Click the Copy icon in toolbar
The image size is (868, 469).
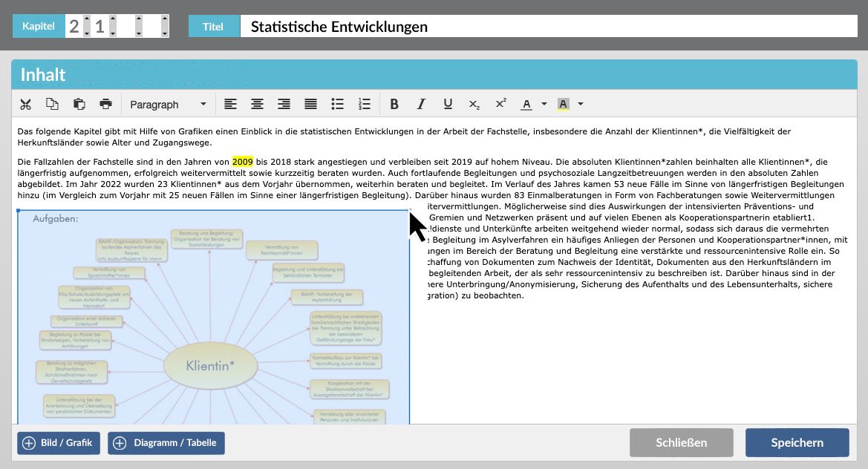(x=52, y=104)
